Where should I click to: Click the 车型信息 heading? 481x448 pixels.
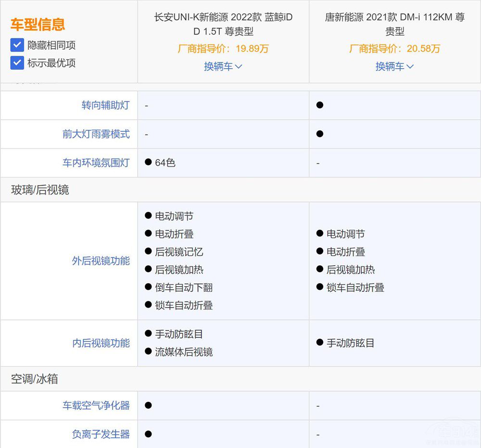pyautogui.click(x=38, y=25)
